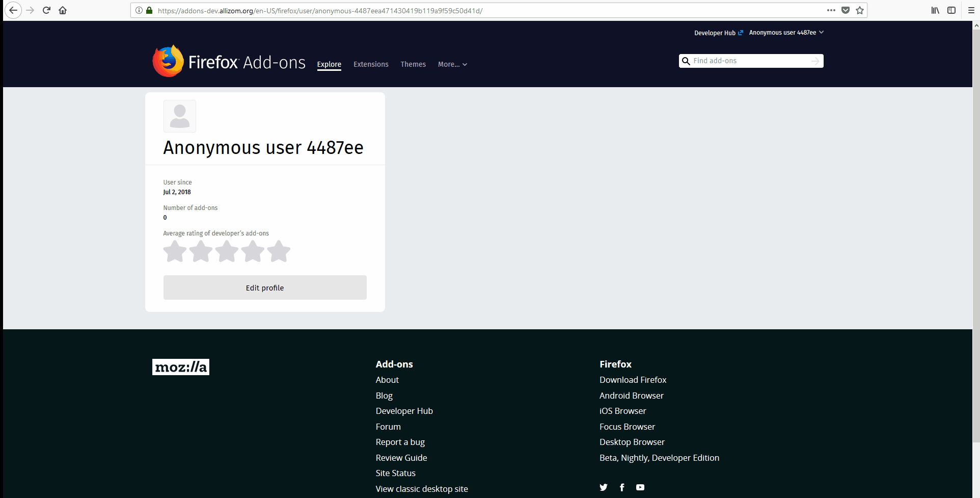
Task: Click the third rating star
Action: coord(227,251)
